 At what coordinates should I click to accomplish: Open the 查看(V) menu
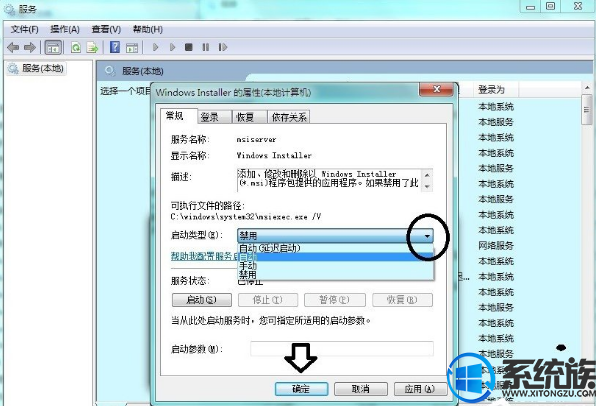coord(106,29)
